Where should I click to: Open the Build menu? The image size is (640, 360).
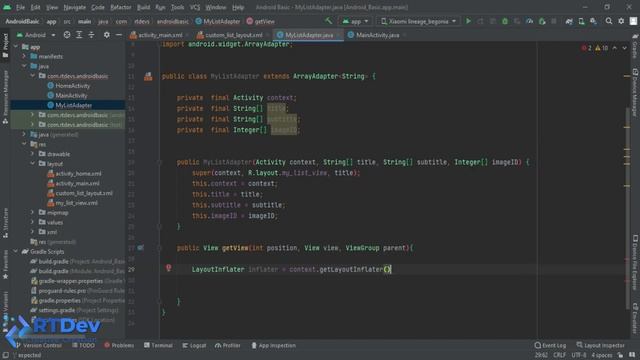click(143, 7)
